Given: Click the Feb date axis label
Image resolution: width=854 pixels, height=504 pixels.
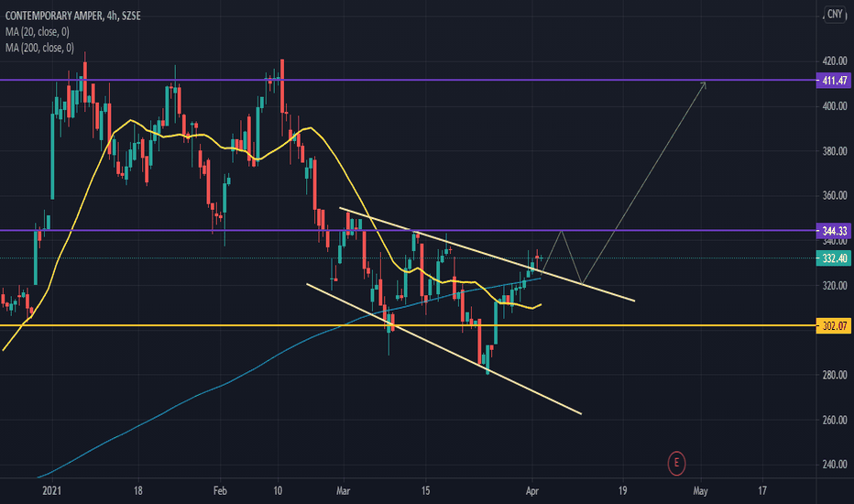Looking at the screenshot, I should tap(220, 491).
